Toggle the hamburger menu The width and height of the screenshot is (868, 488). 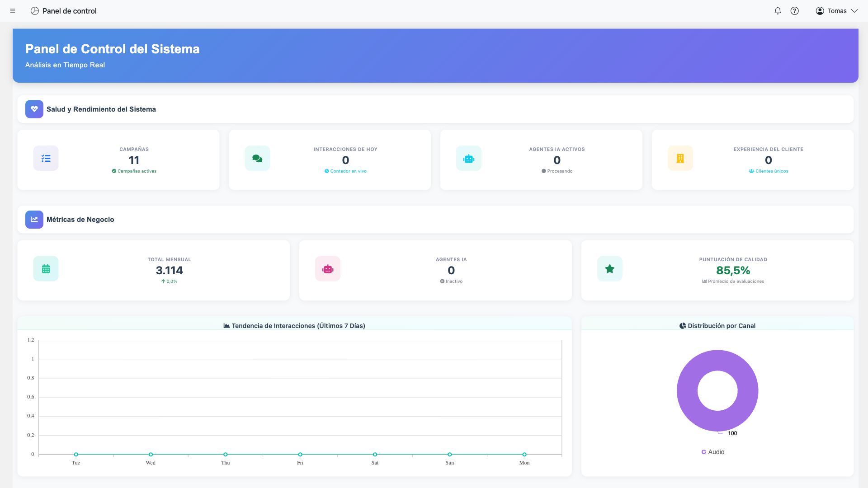pyautogui.click(x=13, y=10)
